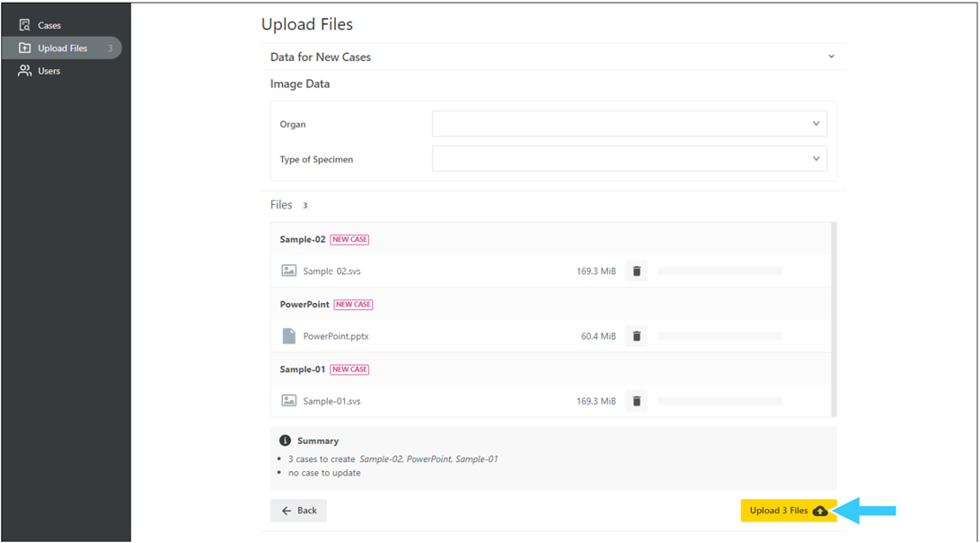Click the Sample-01.svs file name
Viewport: 980px width, 543px height.
point(331,402)
